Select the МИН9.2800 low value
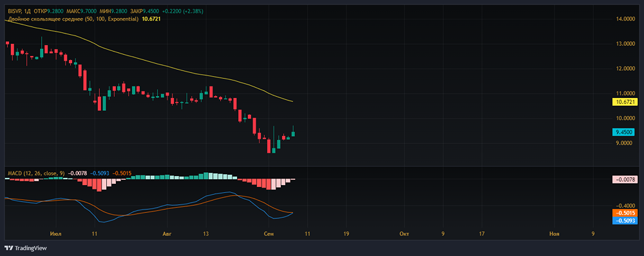The height and width of the screenshot is (256, 644). click(x=113, y=12)
